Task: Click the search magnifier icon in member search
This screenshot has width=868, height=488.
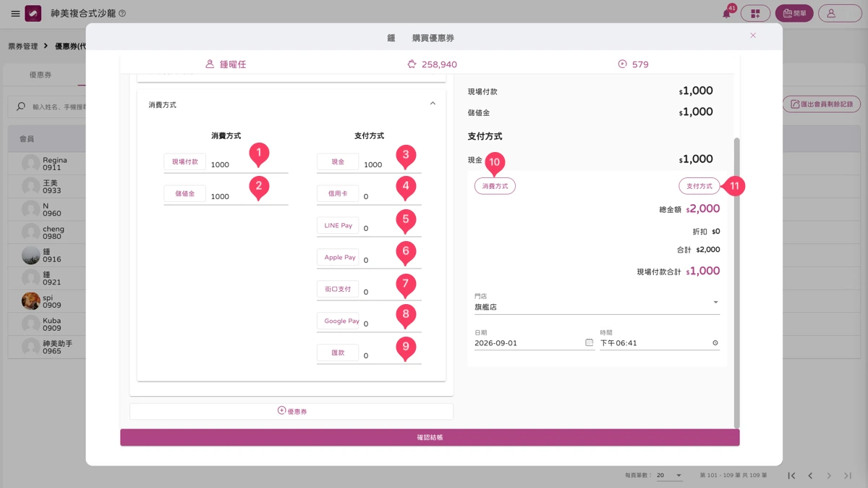Action: coord(21,106)
